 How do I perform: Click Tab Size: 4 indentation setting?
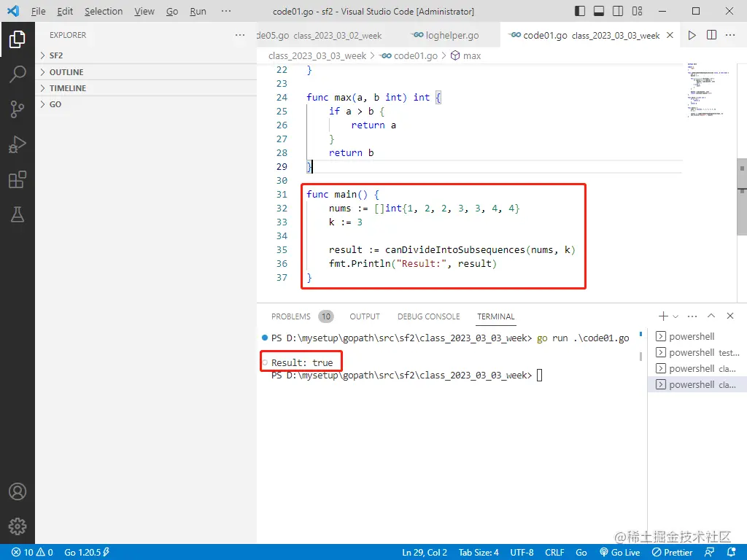pyautogui.click(x=479, y=553)
